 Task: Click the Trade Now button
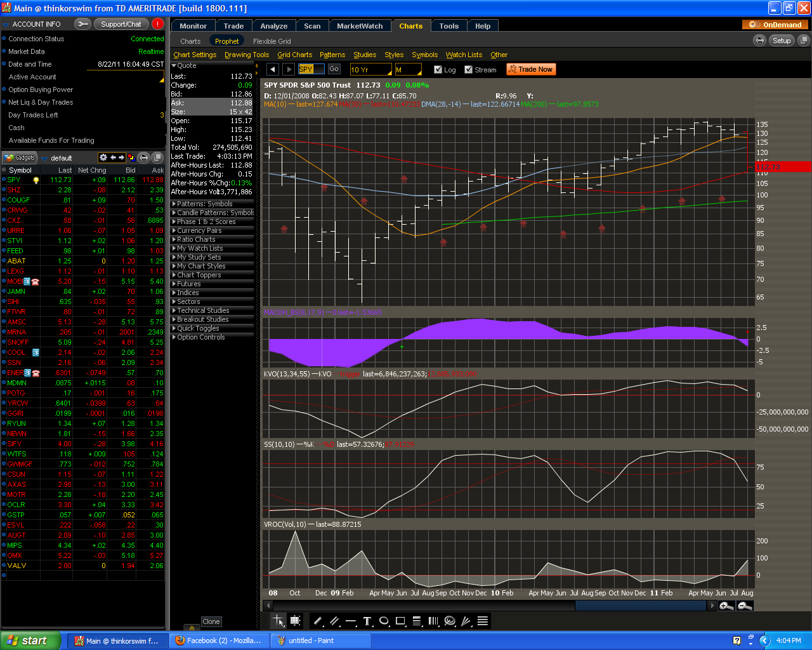pos(530,69)
